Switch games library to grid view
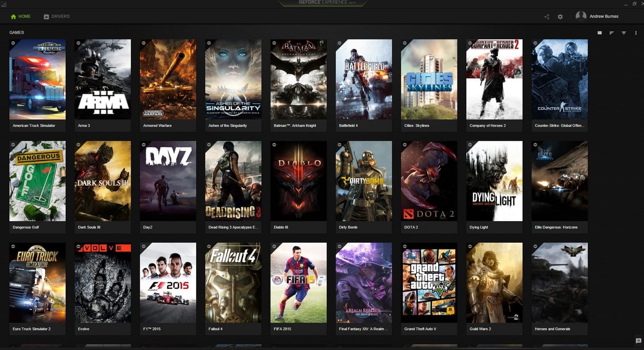The height and width of the screenshot is (350, 644). click(x=599, y=33)
